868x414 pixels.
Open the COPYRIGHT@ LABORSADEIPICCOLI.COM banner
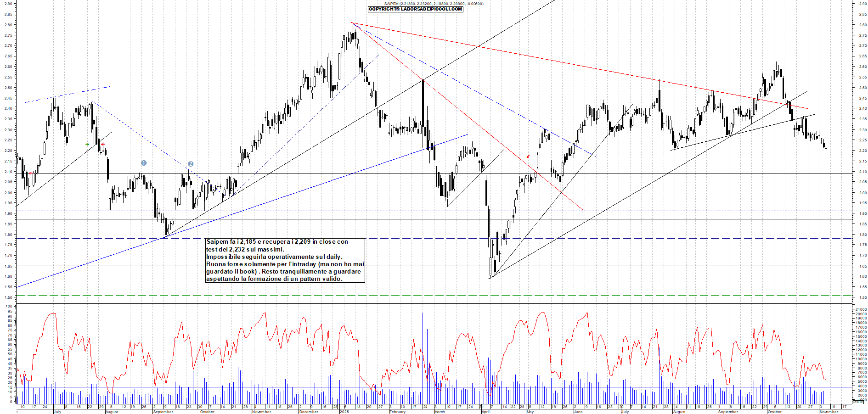[x=415, y=10]
